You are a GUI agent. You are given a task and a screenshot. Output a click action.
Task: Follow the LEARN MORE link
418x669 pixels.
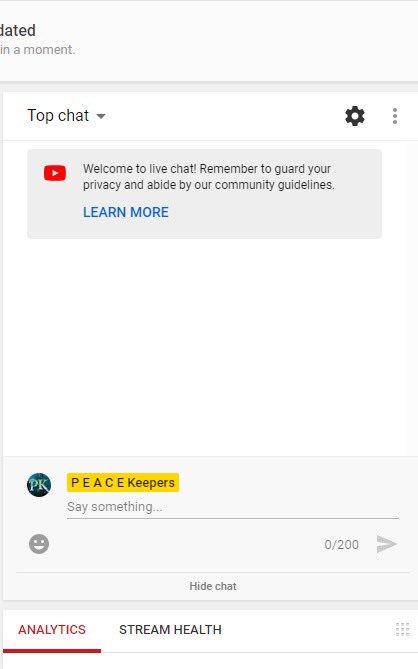[126, 212]
